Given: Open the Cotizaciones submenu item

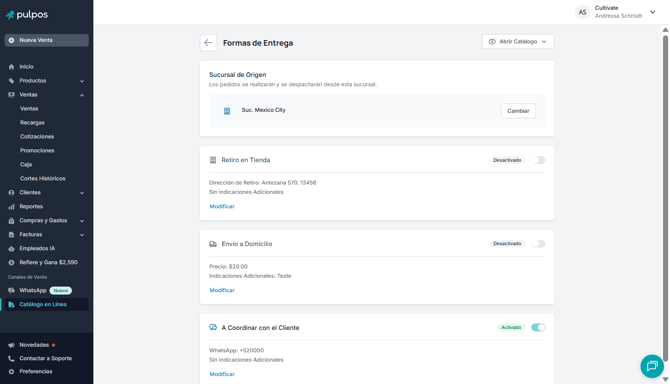Looking at the screenshot, I should [37, 137].
